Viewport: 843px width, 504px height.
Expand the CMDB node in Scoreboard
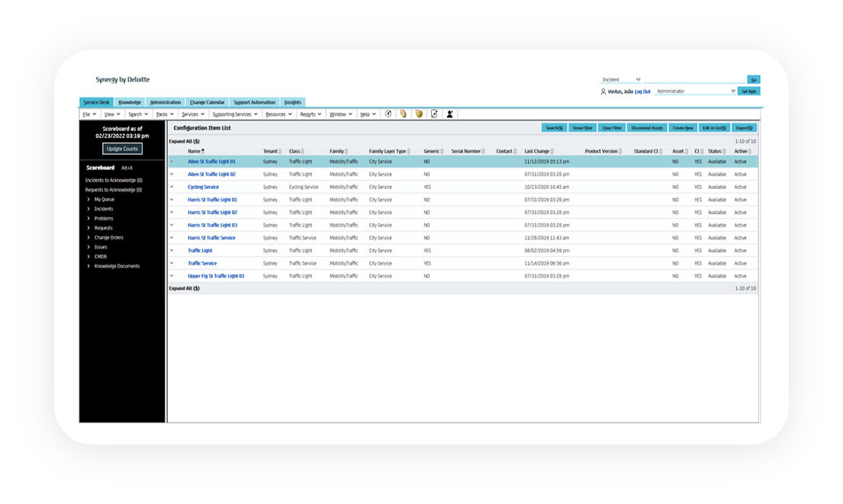click(x=88, y=256)
